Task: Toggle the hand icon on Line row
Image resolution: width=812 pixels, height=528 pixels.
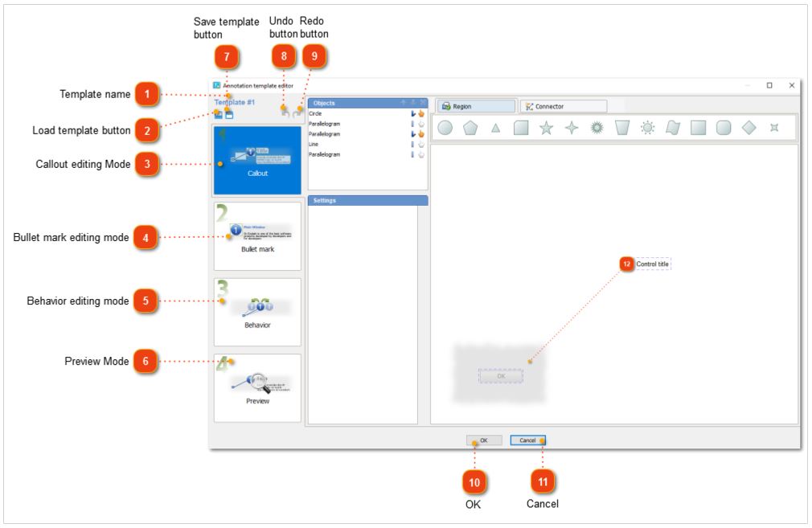Action: click(421, 144)
